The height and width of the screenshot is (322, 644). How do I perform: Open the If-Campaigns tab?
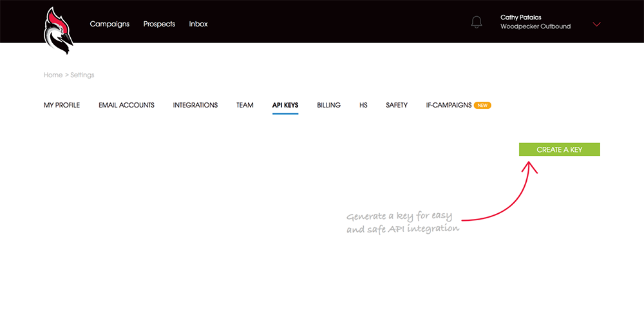coord(449,105)
